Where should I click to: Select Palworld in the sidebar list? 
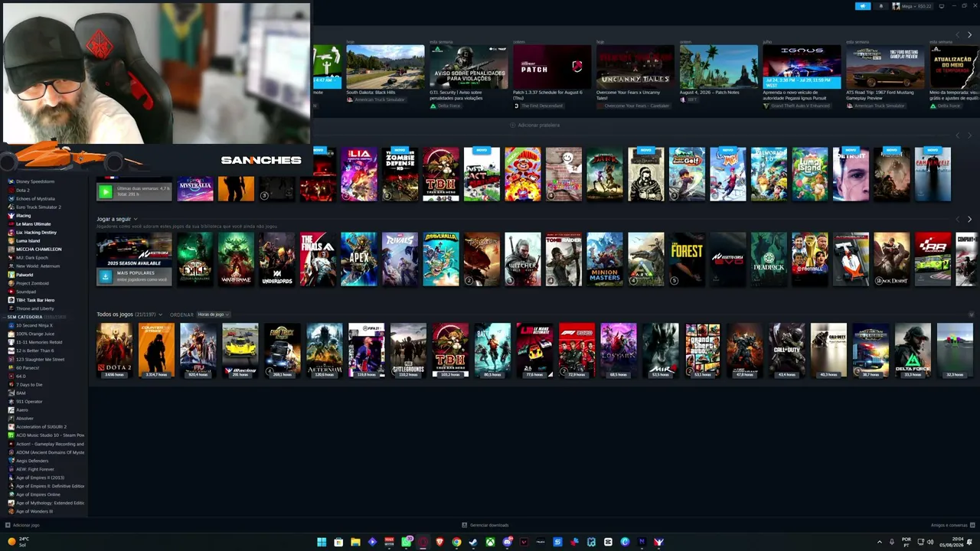24,274
